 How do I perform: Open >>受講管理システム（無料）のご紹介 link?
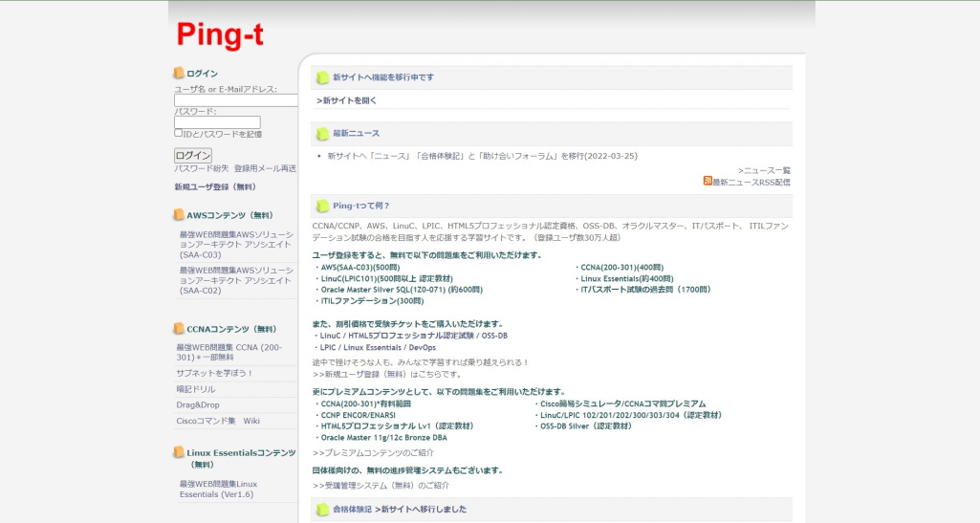pos(381,486)
